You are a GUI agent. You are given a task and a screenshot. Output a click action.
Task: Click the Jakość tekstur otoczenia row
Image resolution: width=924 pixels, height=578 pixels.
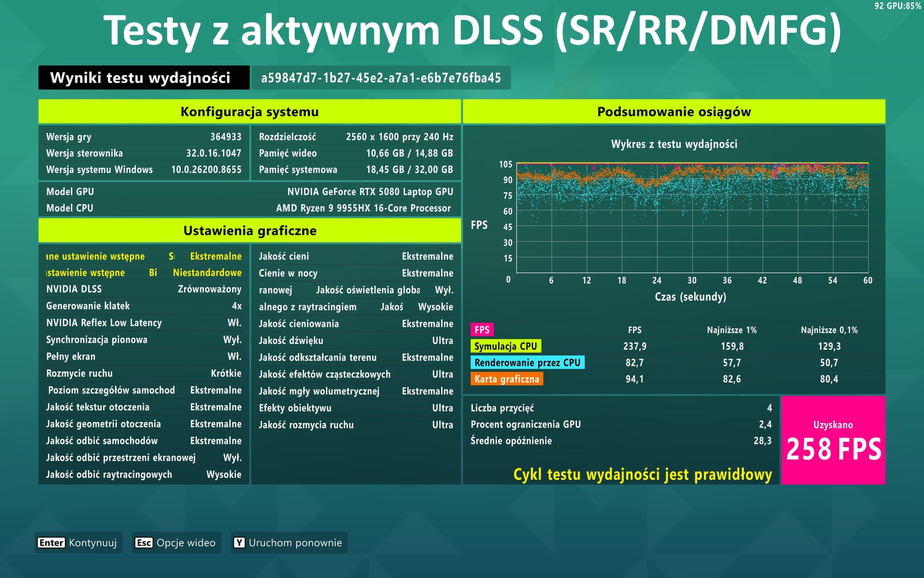[x=144, y=407]
